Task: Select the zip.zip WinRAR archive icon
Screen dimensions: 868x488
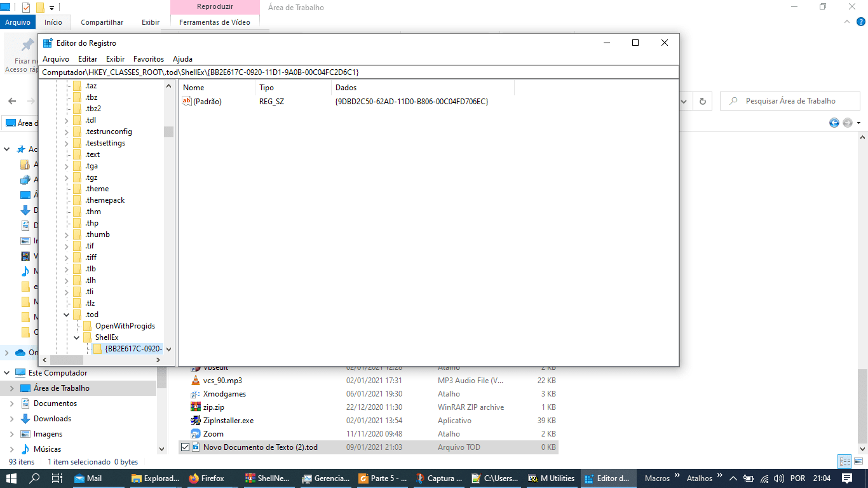Action: (196, 407)
